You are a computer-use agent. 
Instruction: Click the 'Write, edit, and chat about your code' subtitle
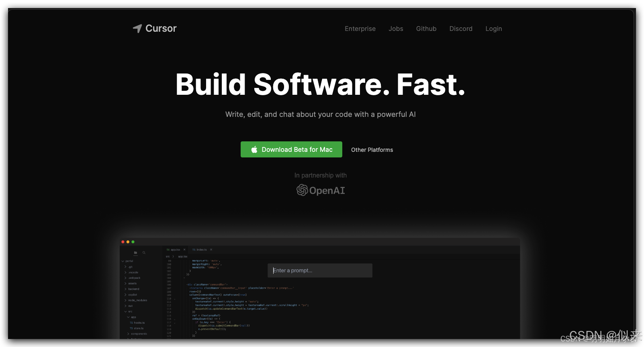320,114
